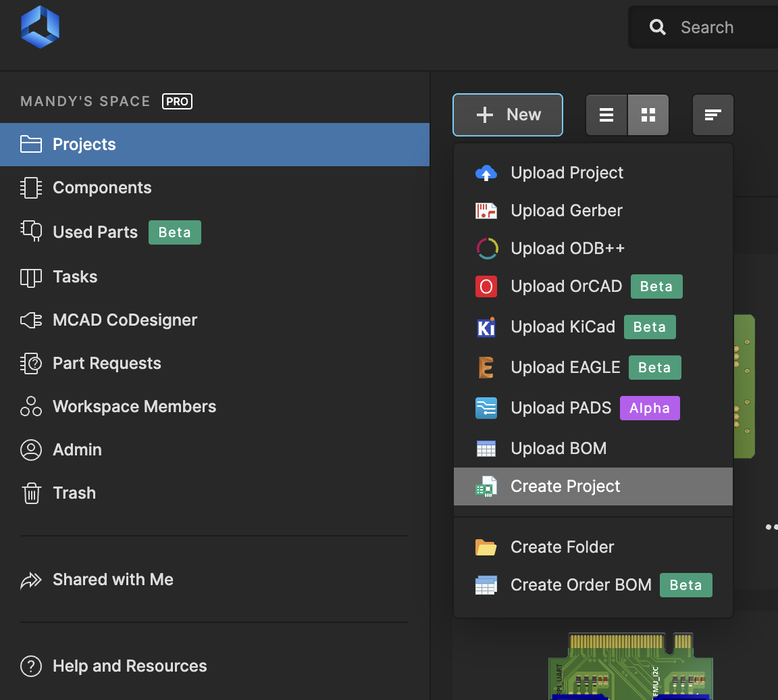
Task: Click the Altium 365 logo icon
Action: point(41,27)
